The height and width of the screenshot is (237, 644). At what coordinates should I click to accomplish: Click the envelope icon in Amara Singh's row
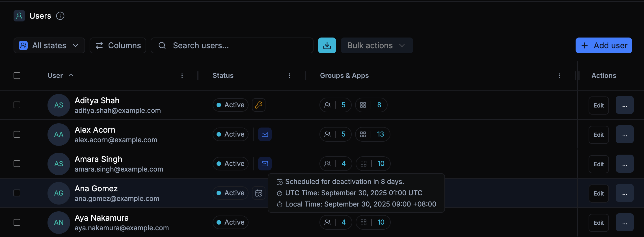[265, 164]
